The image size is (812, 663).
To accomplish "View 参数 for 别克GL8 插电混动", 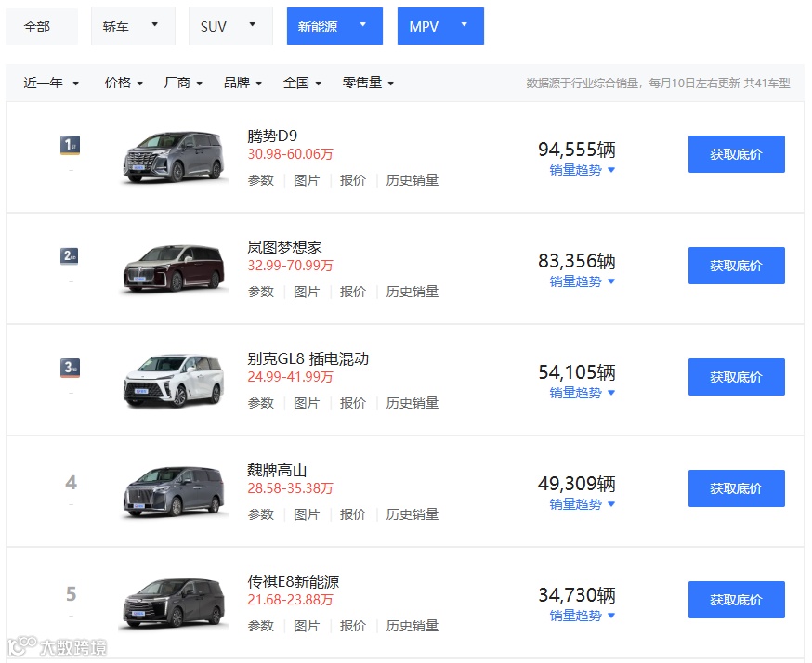I will coord(260,403).
